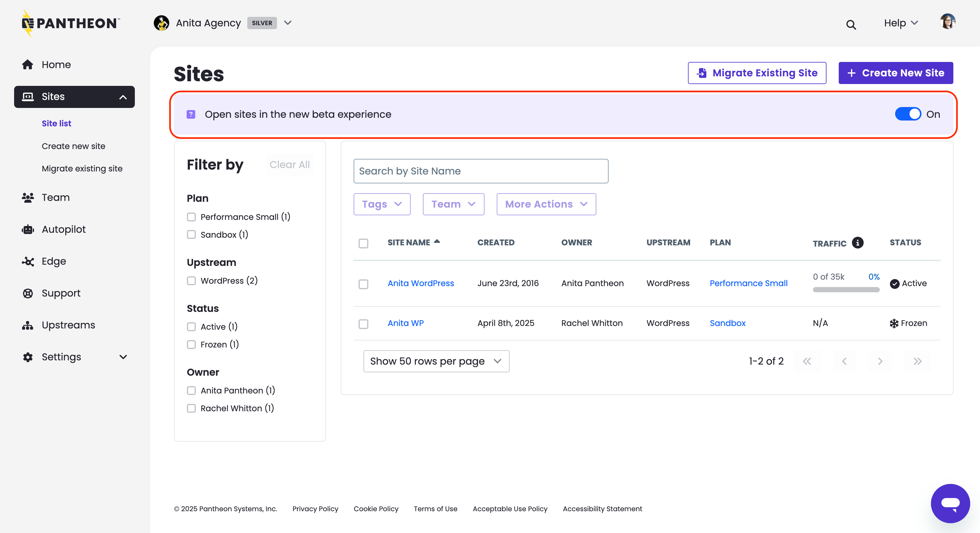
Task: Click the traffic info icon
Action: click(x=857, y=243)
